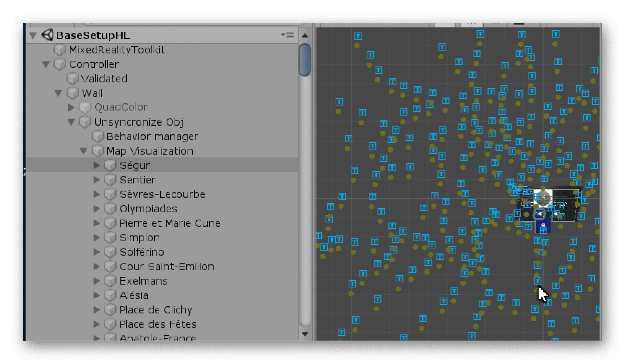Expand the Olympiades node

pos(97,209)
